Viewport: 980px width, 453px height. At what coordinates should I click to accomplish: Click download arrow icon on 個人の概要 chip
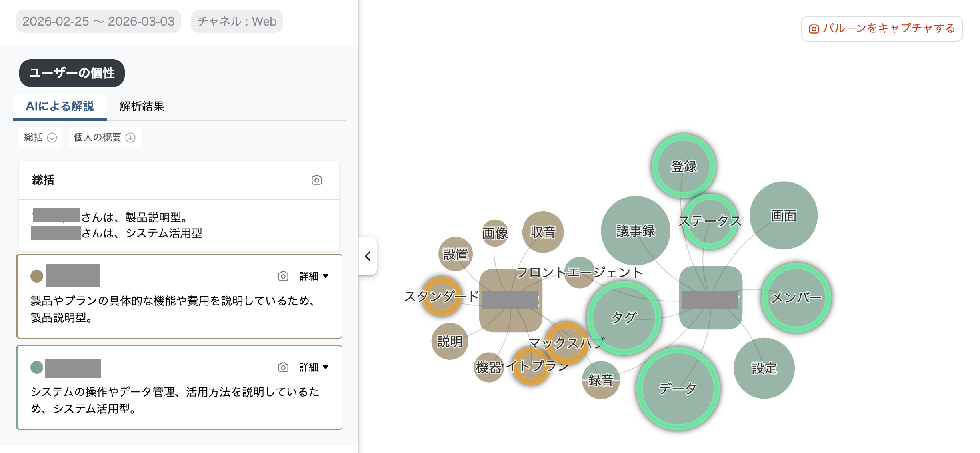point(130,138)
